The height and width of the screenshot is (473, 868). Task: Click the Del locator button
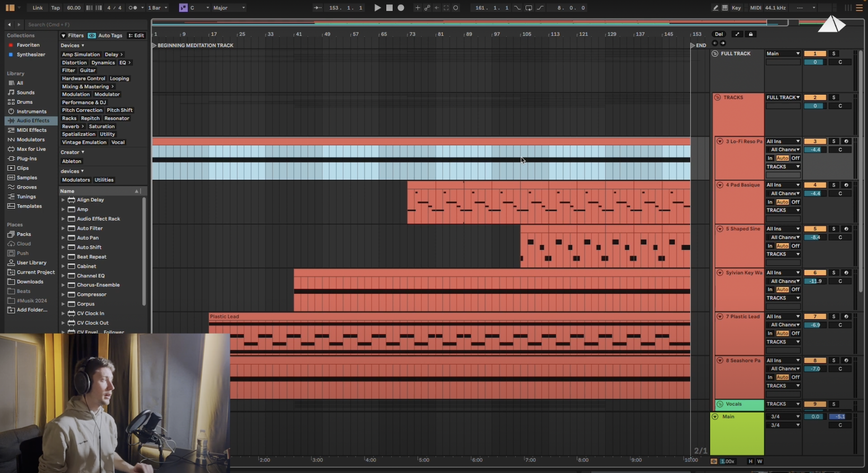718,34
